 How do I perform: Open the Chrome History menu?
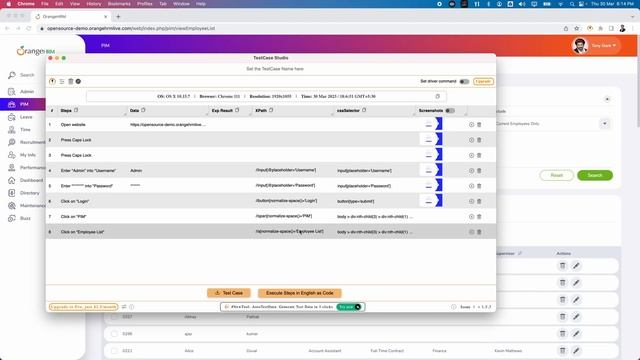click(x=94, y=4)
